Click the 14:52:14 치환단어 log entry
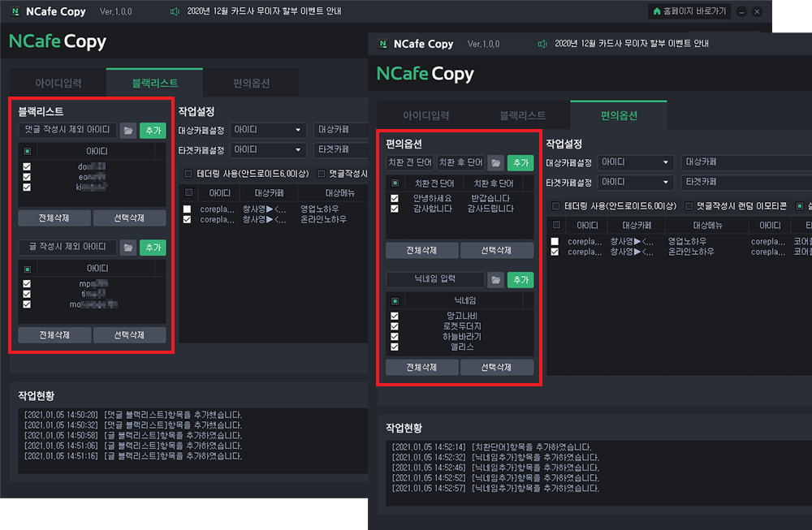The image size is (812, 530). pos(492,447)
